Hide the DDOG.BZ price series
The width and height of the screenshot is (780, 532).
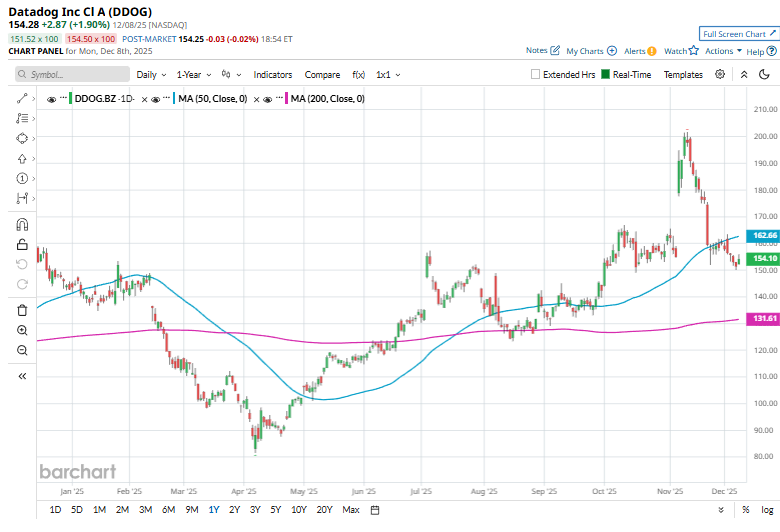click(52, 99)
